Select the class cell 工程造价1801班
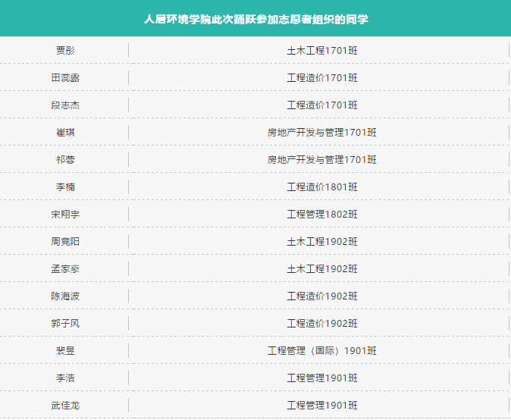511x420 pixels. click(322, 186)
